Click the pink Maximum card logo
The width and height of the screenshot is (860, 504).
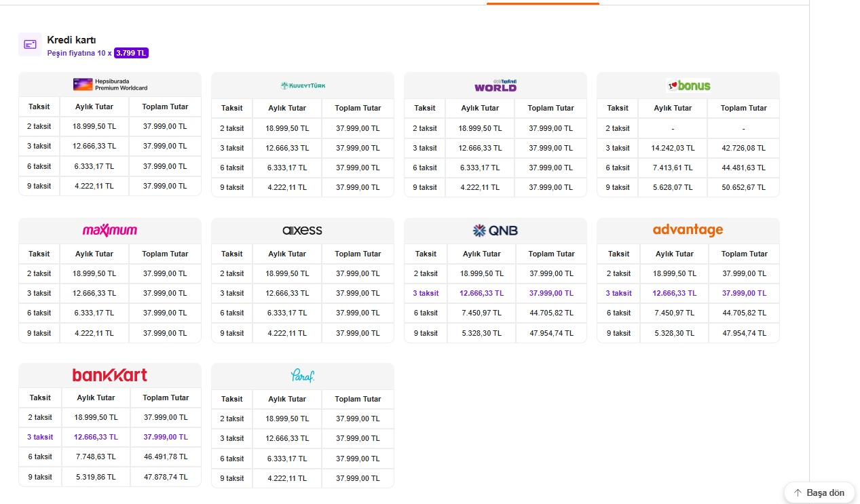click(x=110, y=231)
